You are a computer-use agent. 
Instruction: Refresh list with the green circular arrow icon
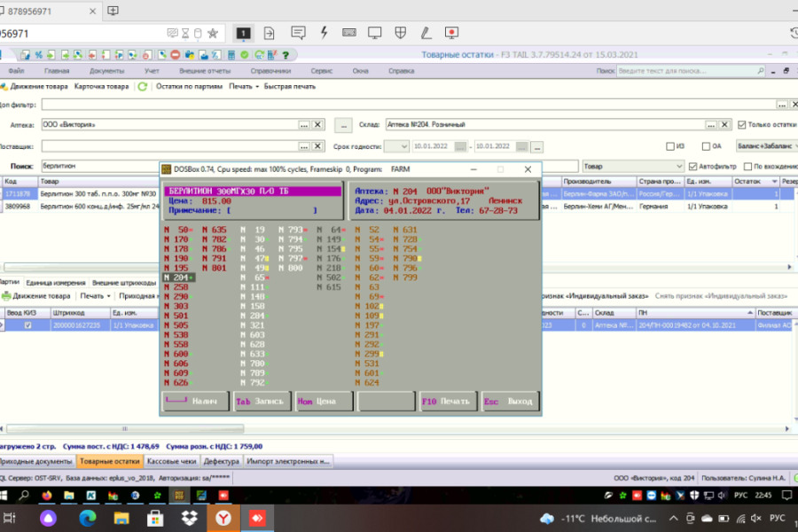(x=143, y=87)
